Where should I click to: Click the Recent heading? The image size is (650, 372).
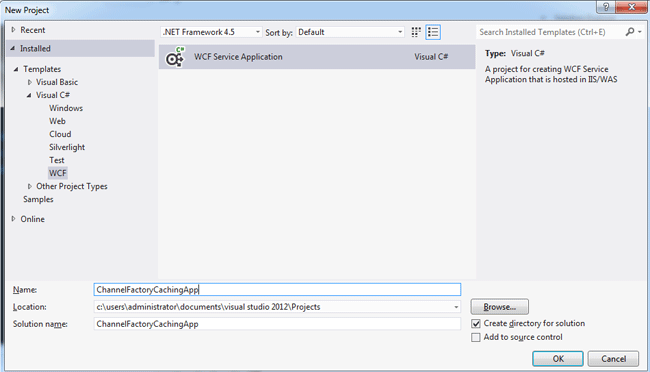tap(33, 30)
